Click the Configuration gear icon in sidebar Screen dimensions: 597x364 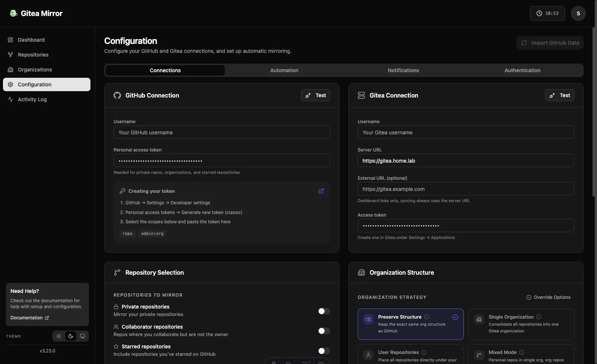(10, 84)
